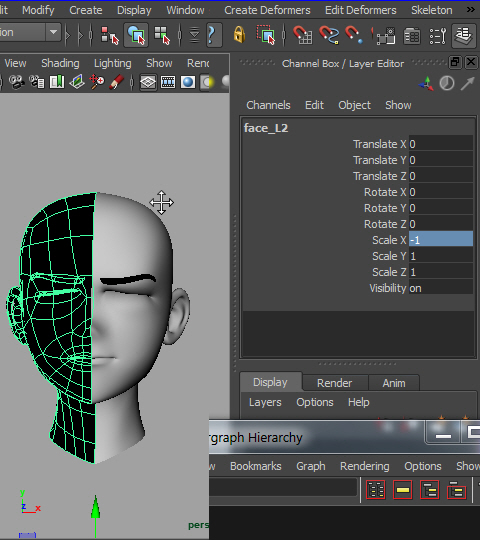Open the Options menu in Layer Editor

coord(315,402)
